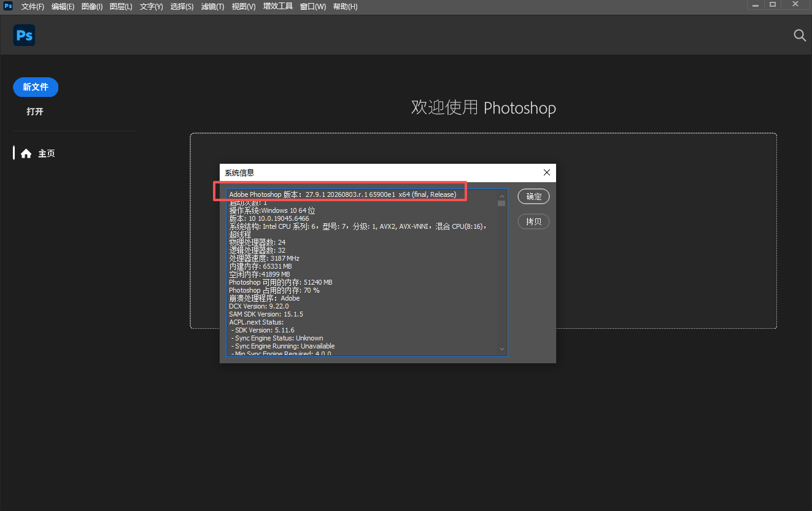Maximize the Photoshop window
The image size is (812, 511).
(x=773, y=4)
